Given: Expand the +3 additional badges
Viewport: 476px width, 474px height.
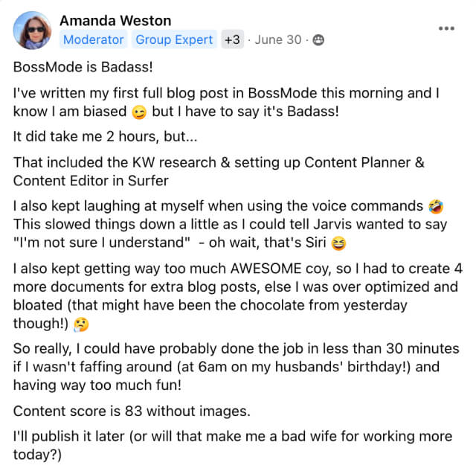Looking at the screenshot, I should pyautogui.click(x=232, y=39).
